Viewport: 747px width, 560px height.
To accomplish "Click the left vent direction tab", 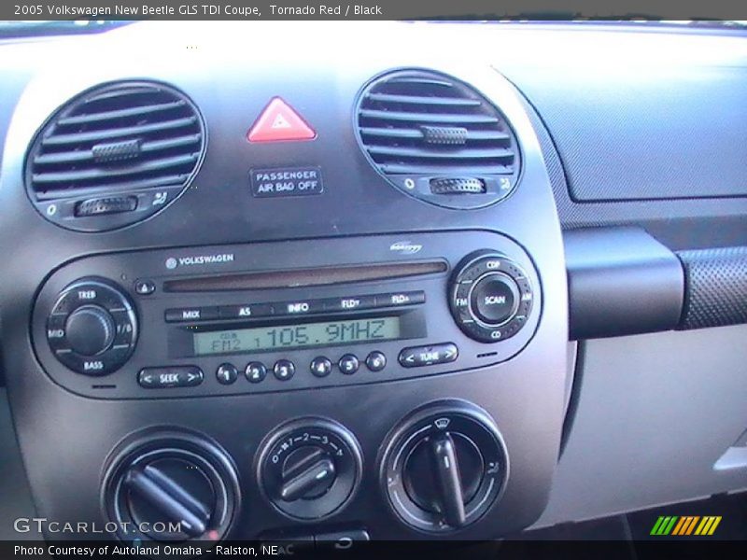I will (x=117, y=151).
